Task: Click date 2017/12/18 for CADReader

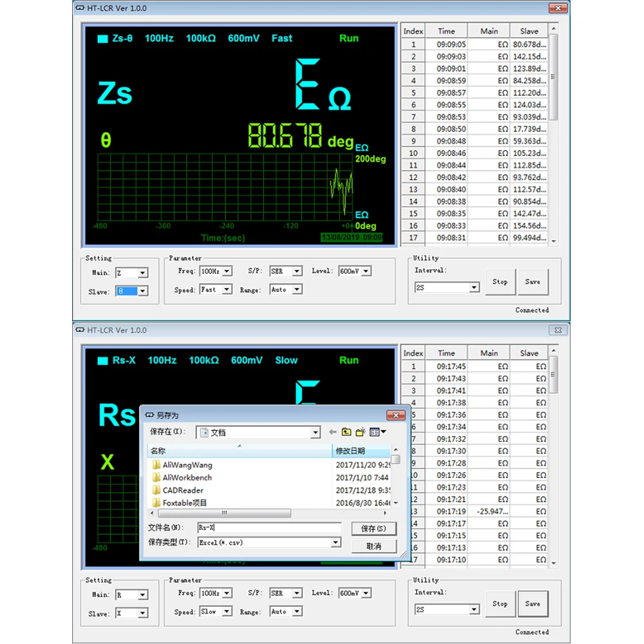Action: pyautogui.click(x=362, y=490)
